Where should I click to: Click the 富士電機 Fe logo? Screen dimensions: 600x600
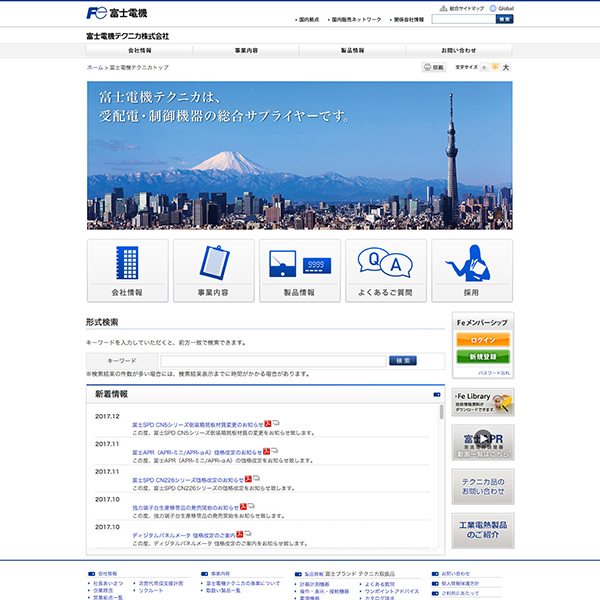[117, 13]
